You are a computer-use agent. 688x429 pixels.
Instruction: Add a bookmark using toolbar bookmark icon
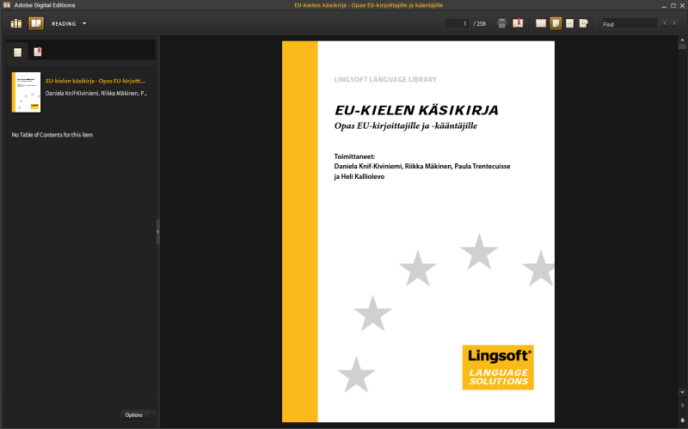[518, 23]
